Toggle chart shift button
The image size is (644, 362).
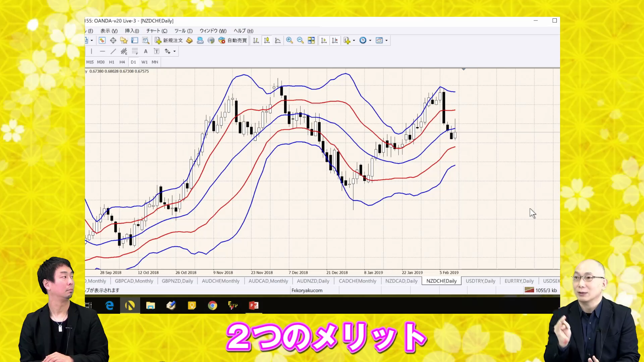pyautogui.click(x=335, y=41)
